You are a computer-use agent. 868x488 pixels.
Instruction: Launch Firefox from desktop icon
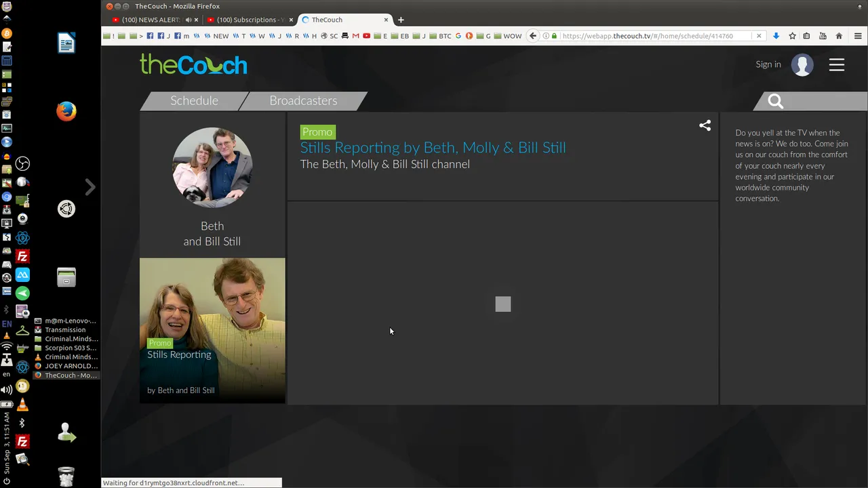click(x=66, y=111)
